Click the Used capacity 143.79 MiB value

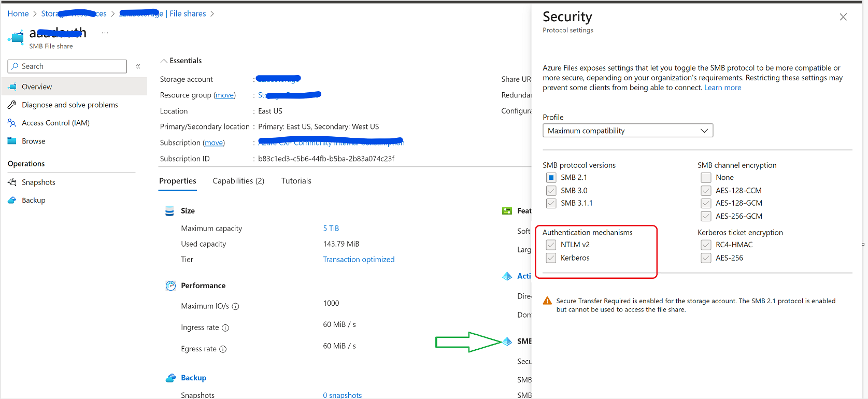pyautogui.click(x=341, y=244)
